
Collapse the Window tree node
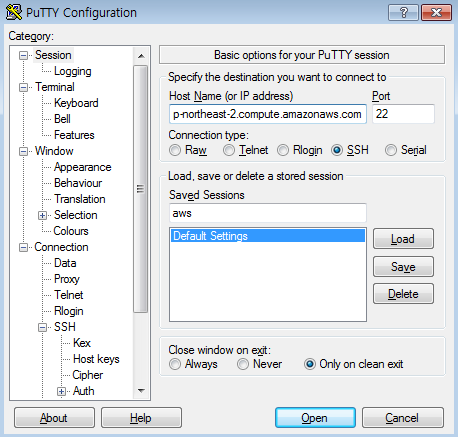[23, 151]
